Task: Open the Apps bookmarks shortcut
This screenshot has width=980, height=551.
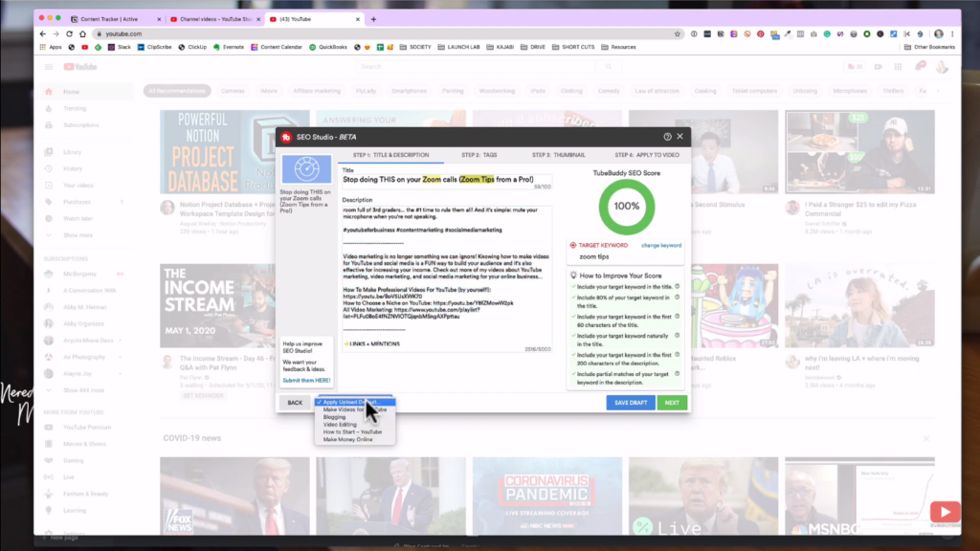Action: pos(51,47)
